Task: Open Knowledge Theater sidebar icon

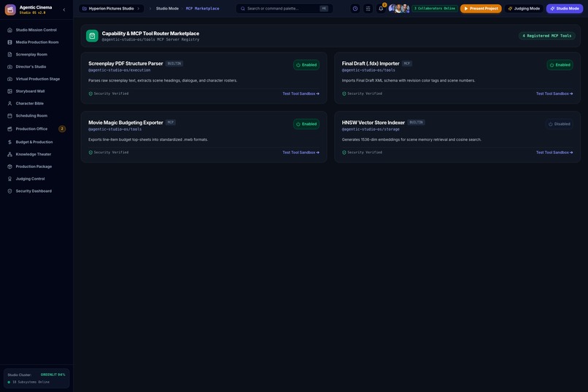Action: 9,154
